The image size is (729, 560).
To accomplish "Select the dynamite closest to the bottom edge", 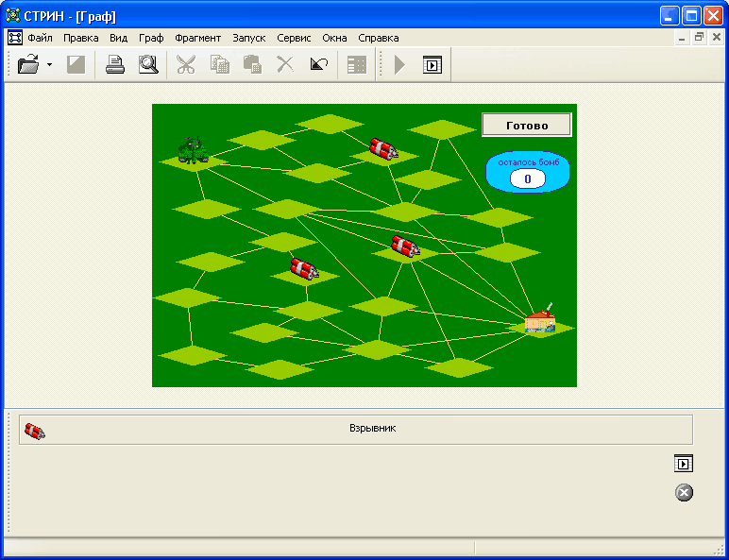I will click(304, 268).
